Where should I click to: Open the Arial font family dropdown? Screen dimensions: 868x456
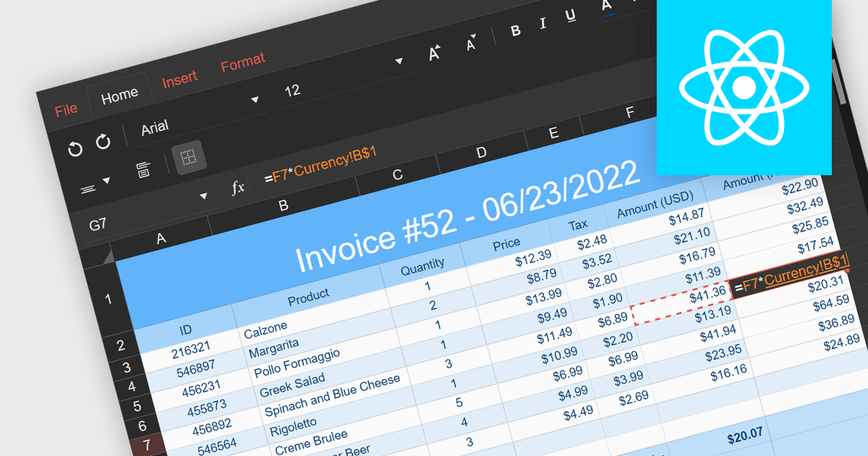click(x=254, y=99)
